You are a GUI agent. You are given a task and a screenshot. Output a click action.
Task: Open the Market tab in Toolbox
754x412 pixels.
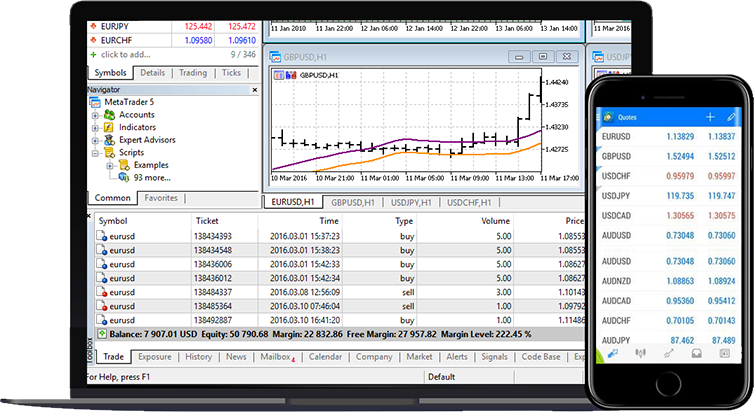[419, 357]
